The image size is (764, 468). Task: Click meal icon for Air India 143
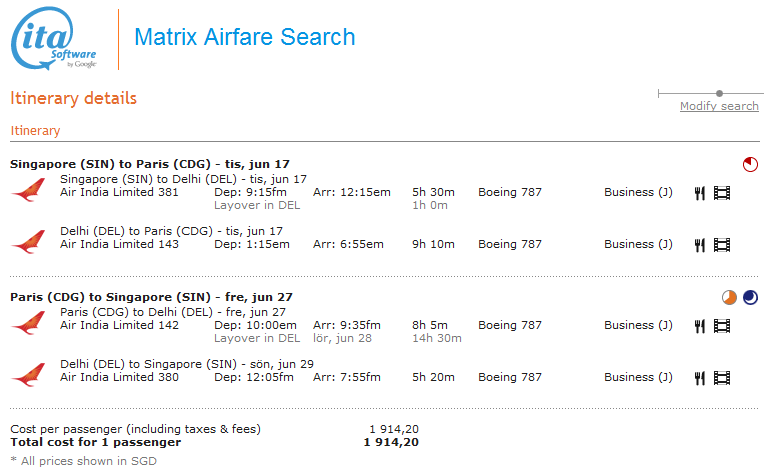[700, 245]
